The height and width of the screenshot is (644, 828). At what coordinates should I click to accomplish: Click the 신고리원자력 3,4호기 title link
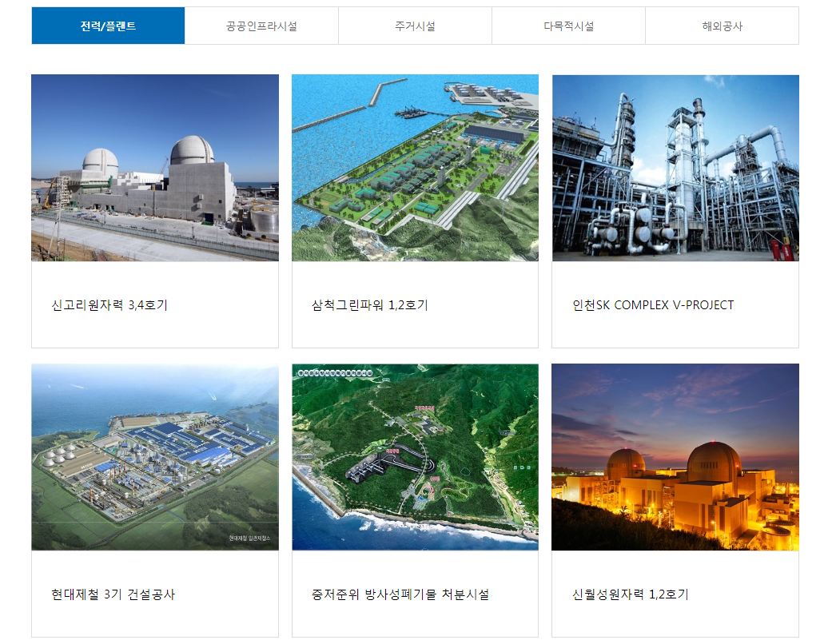[x=109, y=305]
